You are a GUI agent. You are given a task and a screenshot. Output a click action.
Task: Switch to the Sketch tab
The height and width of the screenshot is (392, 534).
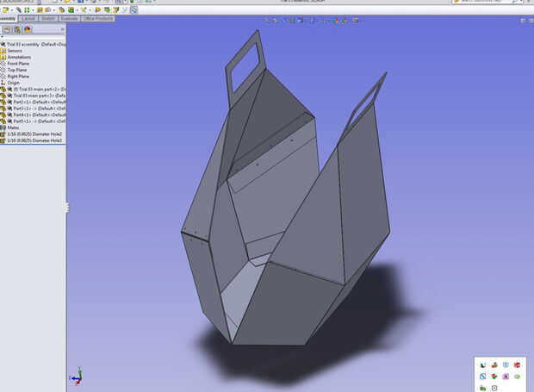pos(48,19)
